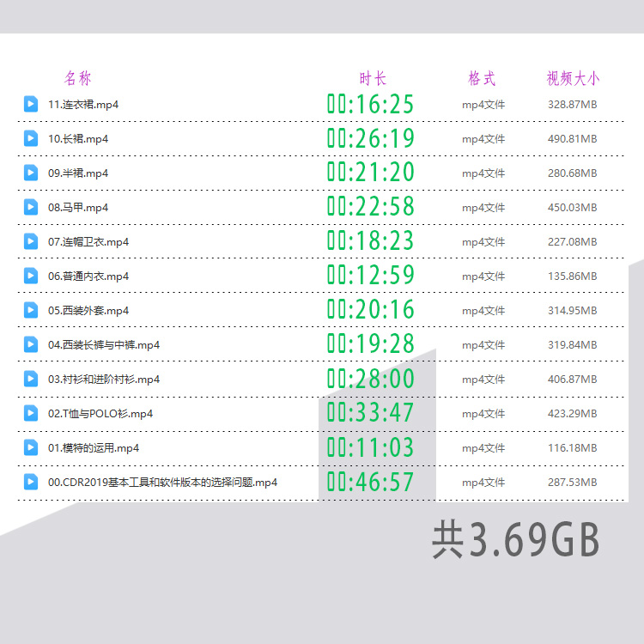The image size is (644, 644).
Task: Click the size value 319.84MB
Action: [x=573, y=345]
